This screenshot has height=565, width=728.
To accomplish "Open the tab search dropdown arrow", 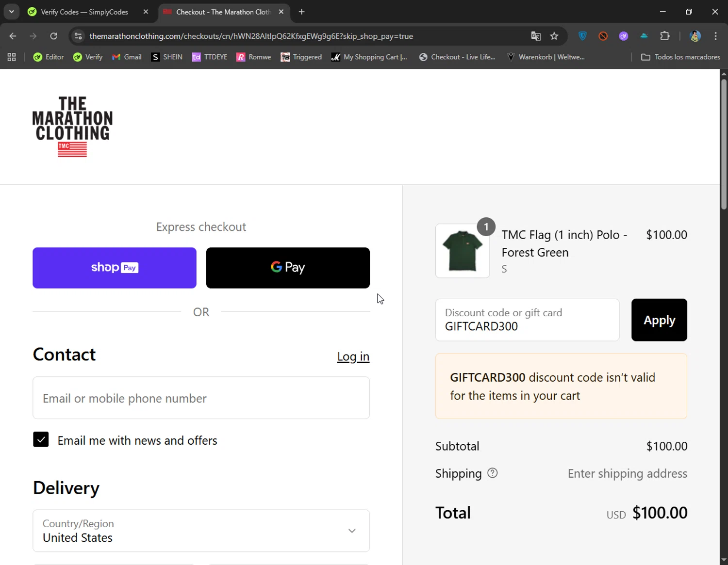I will coord(11,12).
